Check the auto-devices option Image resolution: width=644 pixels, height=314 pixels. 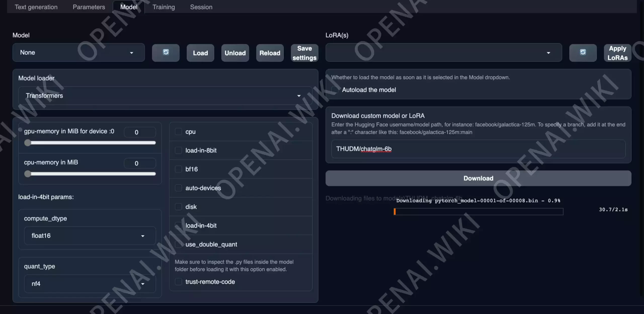pyautogui.click(x=178, y=188)
